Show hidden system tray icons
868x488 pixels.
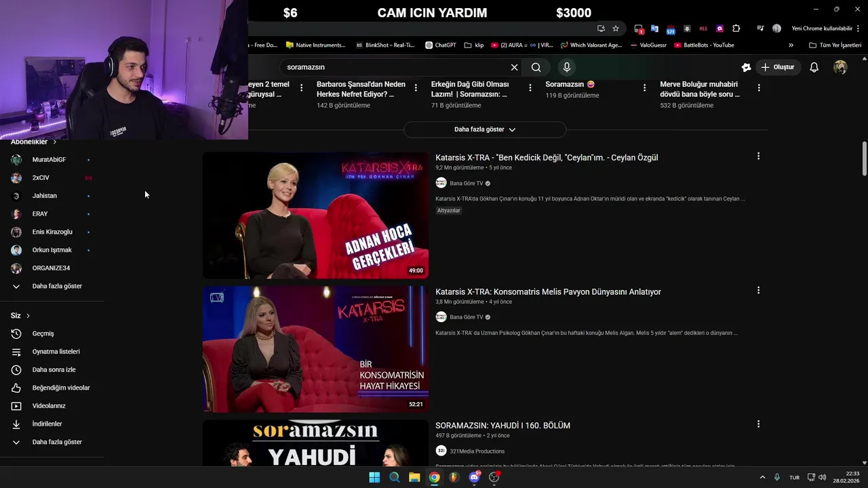762,477
